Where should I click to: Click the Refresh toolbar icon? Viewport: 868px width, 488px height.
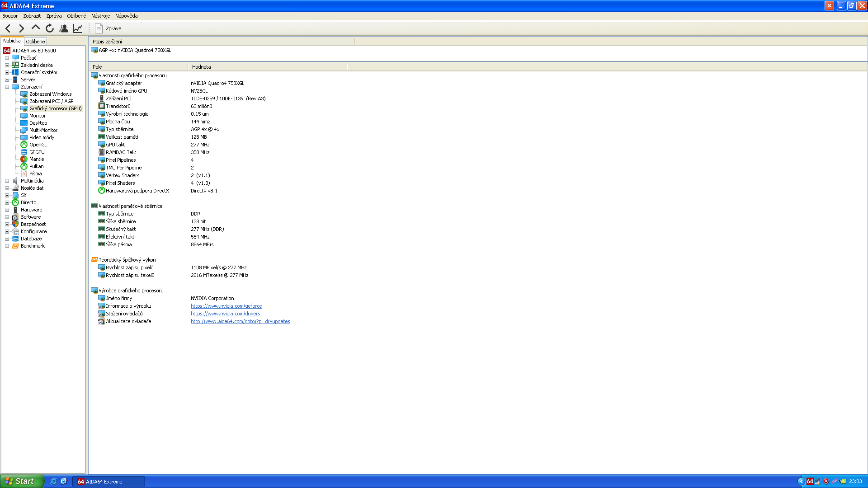(x=50, y=28)
